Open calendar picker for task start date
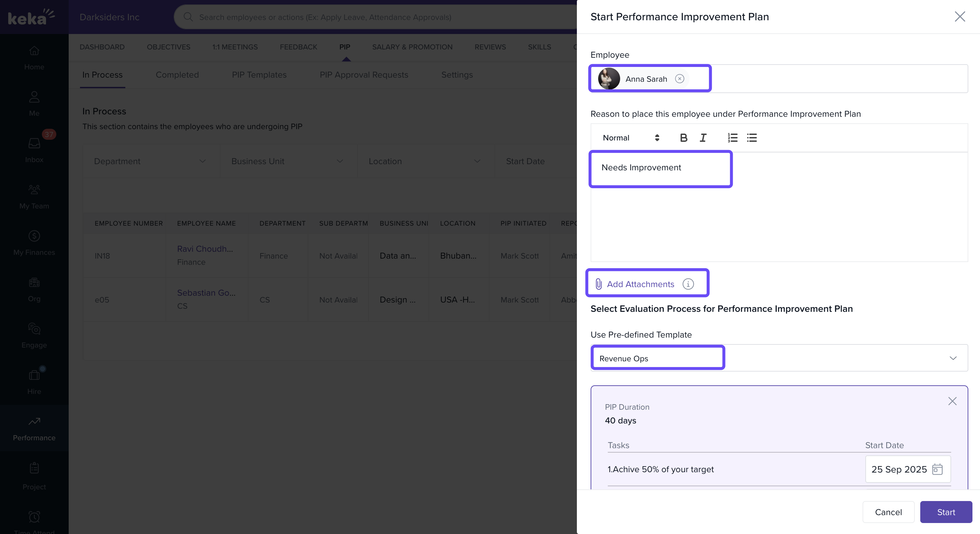Screen dimensions: 980x534 [937, 469]
